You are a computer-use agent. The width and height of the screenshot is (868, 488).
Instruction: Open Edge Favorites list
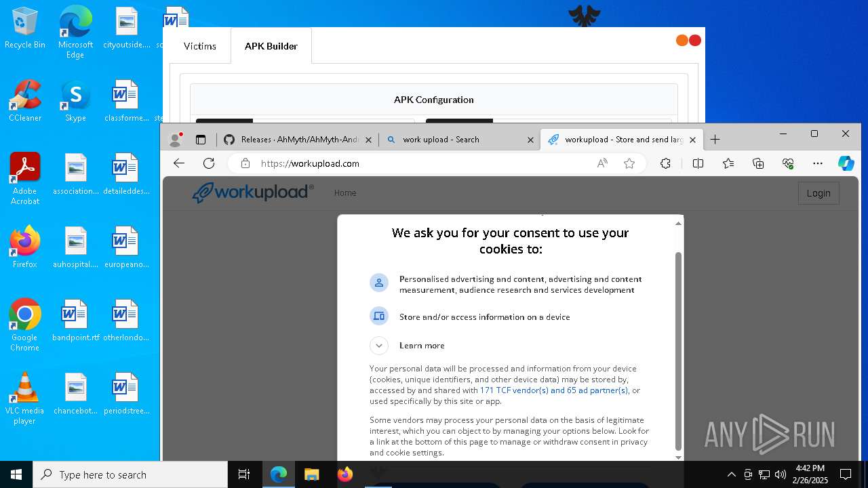click(728, 163)
